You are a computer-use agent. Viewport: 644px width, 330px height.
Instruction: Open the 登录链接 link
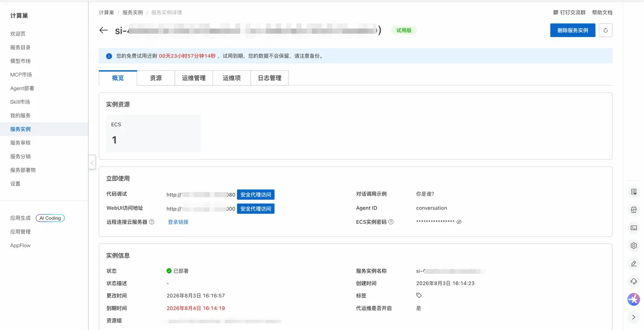tap(178, 222)
